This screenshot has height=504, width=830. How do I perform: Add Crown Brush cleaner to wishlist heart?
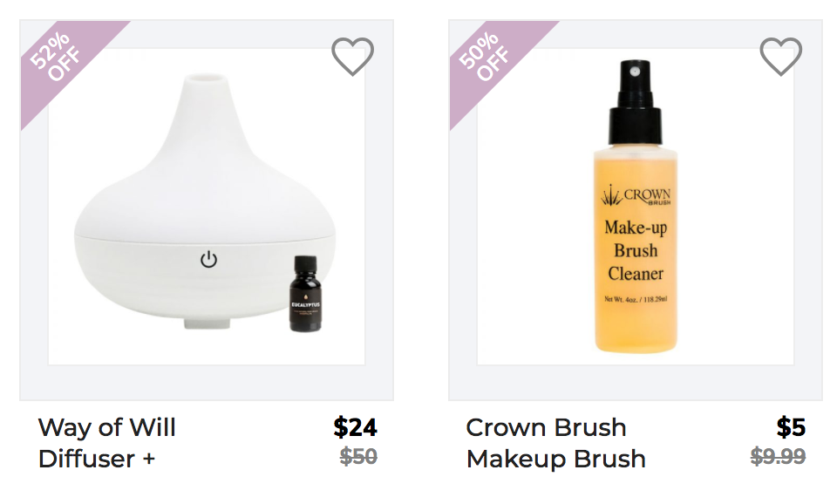click(781, 56)
